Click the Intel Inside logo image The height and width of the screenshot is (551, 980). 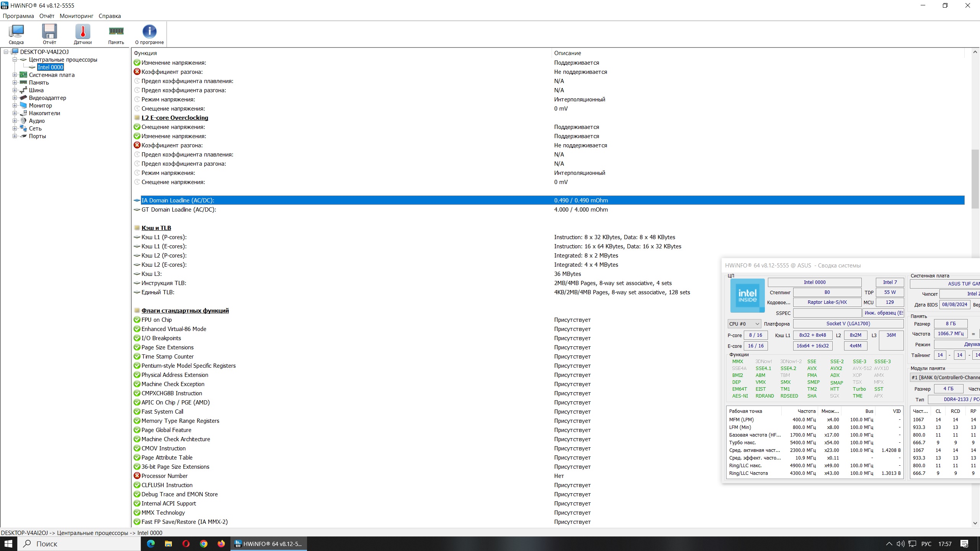point(747,295)
